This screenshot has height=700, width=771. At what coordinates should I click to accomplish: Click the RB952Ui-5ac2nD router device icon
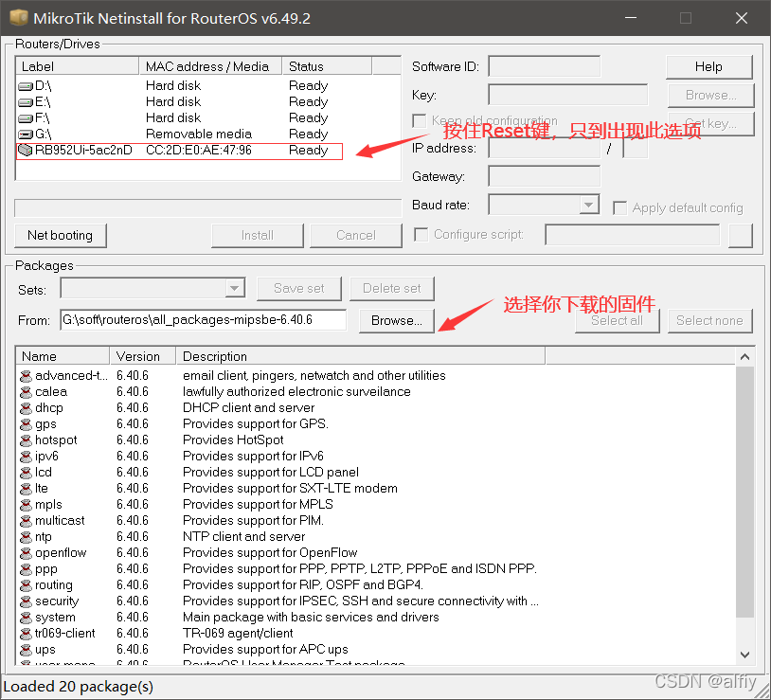[x=25, y=150]
